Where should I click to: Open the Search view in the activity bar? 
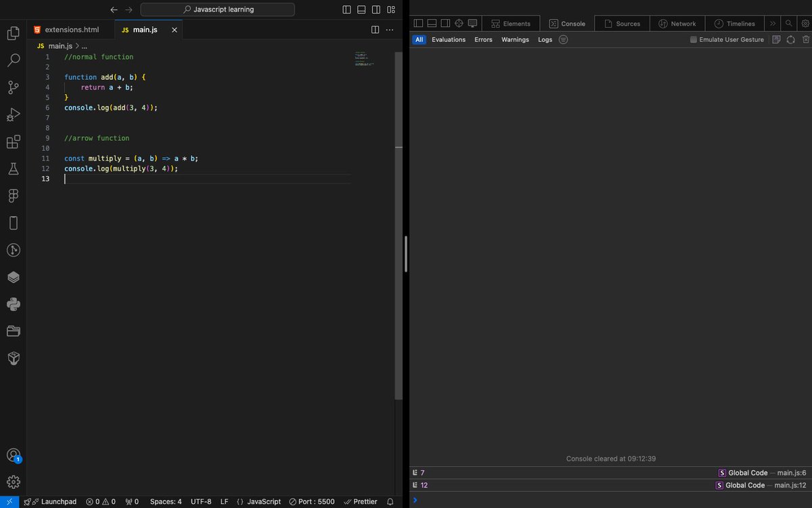click(13, 60)
